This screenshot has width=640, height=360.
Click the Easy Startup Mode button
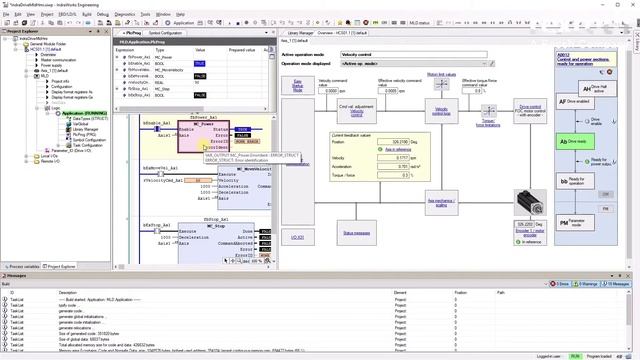click(298, 85)
